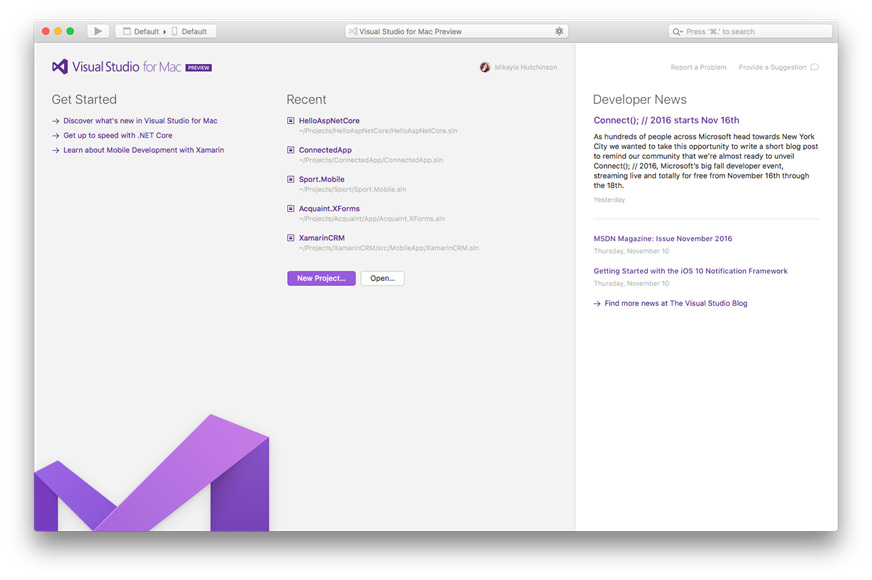Screen dimensions: 872x580
Task: Click arrow icon beside .NET Core link
Action: point(56,136)
